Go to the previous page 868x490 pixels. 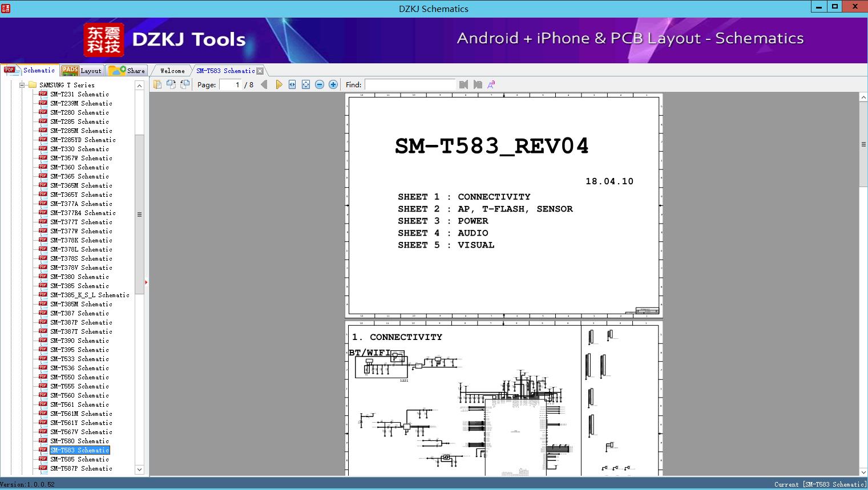(264, 84)
